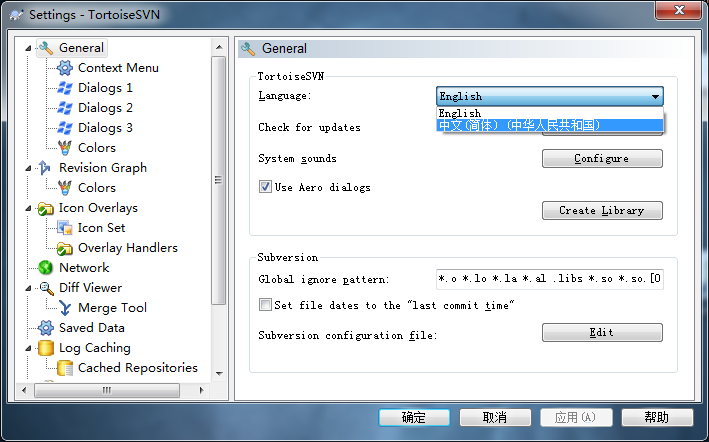Click the Create Library button

tap(602, 211)
